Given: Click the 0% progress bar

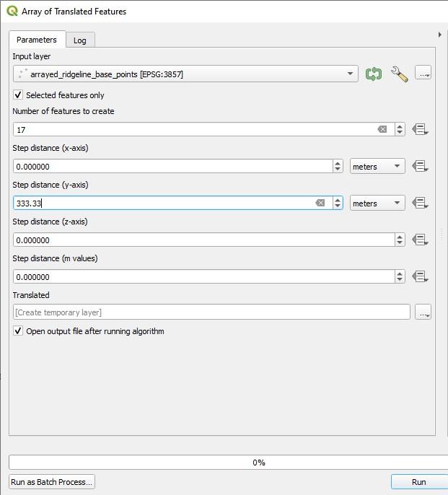Looking at the screenshot, I should [x=228, y=463].
